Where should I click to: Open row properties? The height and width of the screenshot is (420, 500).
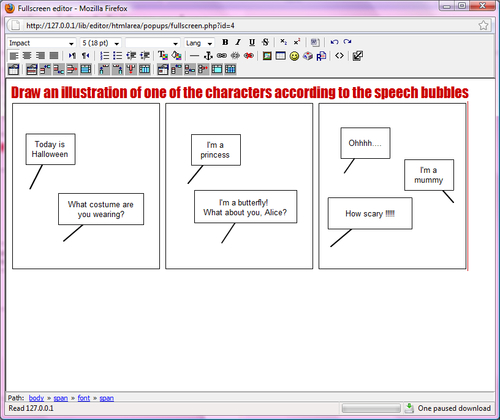[32, 69]
